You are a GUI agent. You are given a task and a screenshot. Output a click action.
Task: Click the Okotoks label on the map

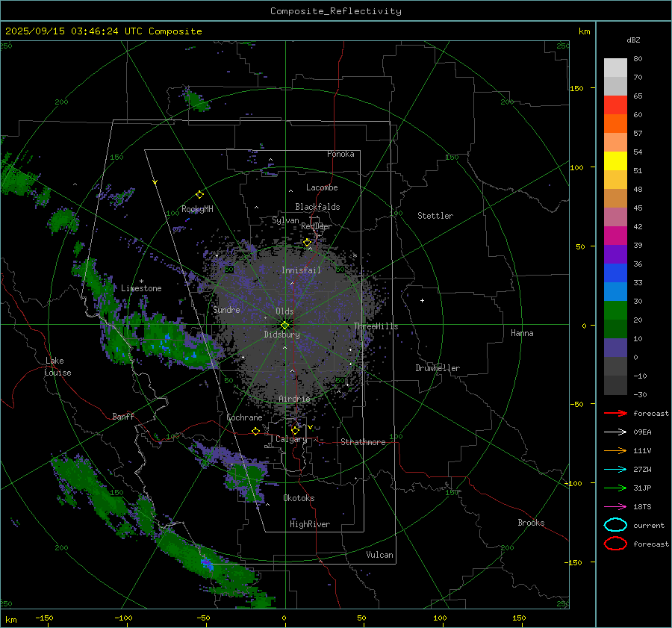tap(299, 498)
